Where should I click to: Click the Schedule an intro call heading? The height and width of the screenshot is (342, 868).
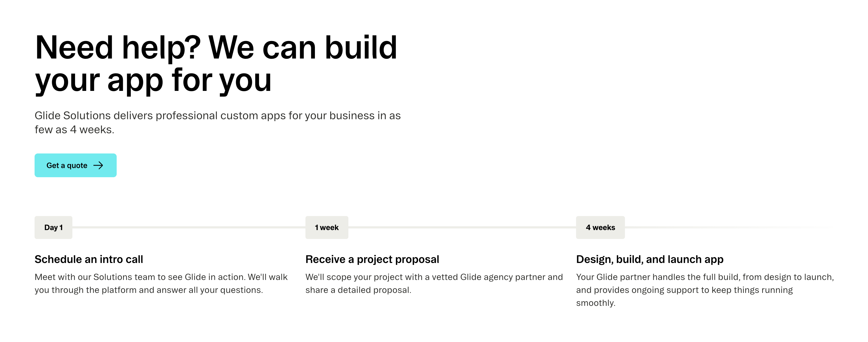pos(89,259)
